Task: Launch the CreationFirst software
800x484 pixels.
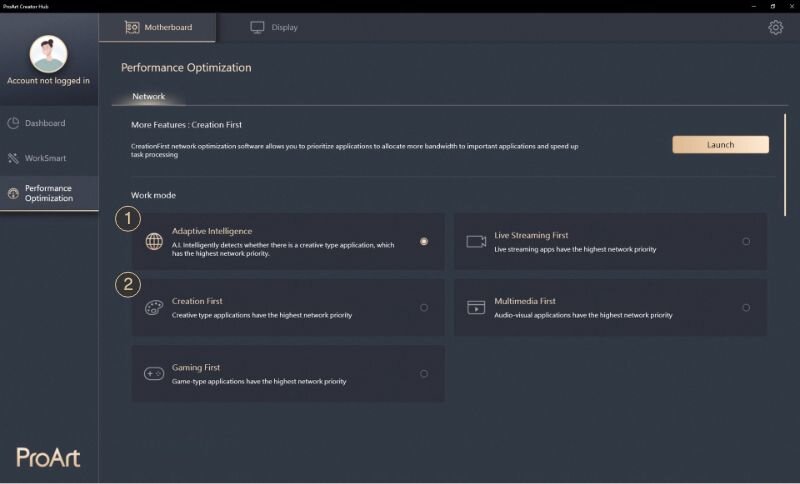Action: point(720,145)
